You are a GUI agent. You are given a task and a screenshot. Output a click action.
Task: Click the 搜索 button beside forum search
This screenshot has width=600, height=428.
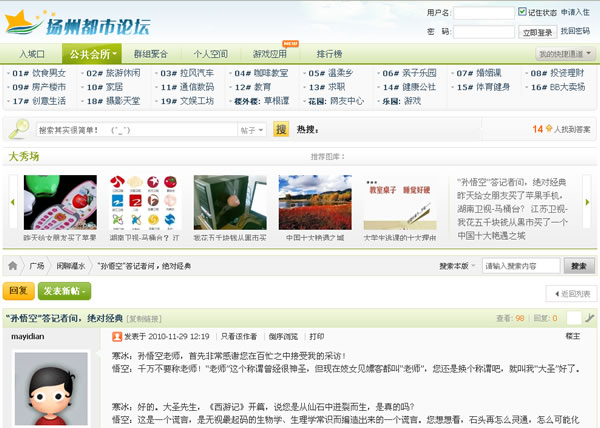tap(579, 266)
